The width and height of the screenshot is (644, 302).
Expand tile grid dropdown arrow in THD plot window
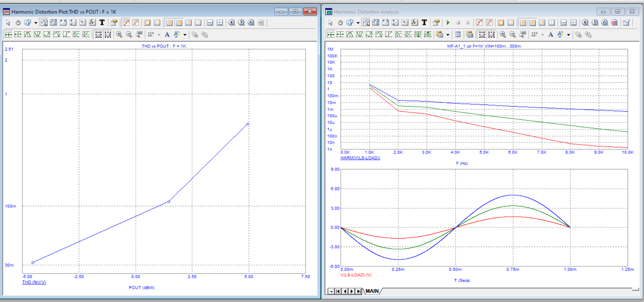[159, 34]
